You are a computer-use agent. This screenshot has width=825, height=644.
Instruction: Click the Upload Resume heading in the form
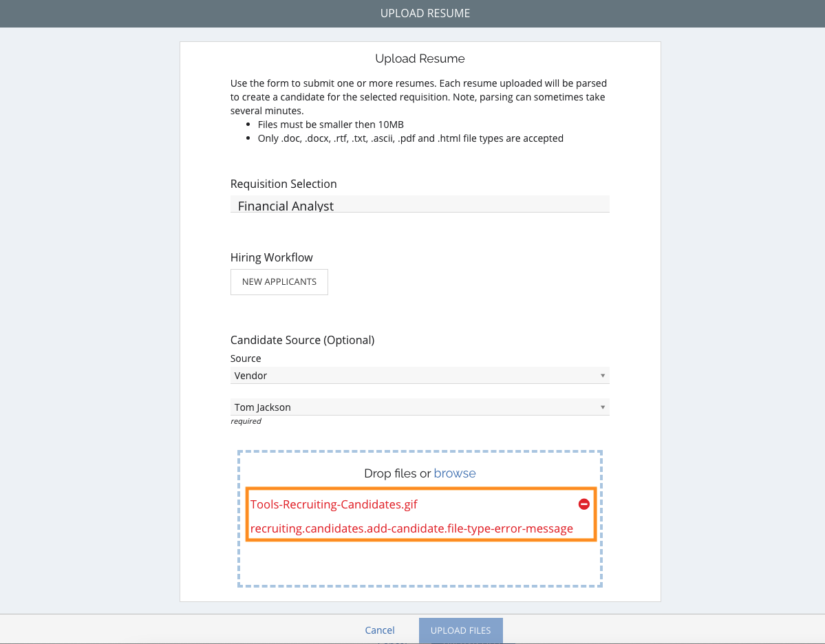coord(420,58)
